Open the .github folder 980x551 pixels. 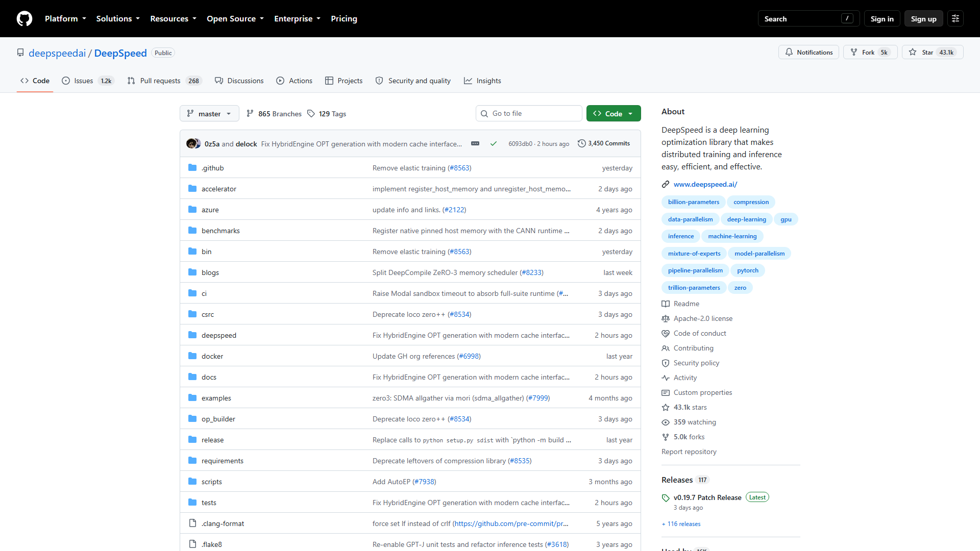click(212, 168)
